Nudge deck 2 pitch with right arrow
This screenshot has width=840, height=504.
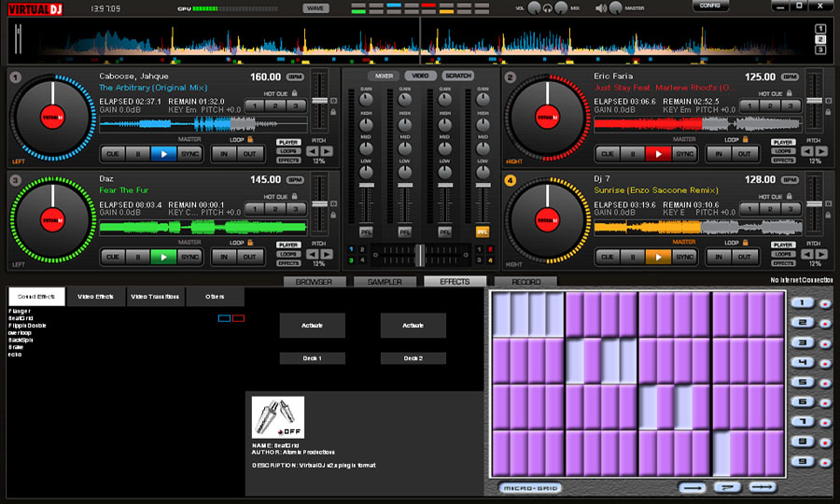point(821,149)
